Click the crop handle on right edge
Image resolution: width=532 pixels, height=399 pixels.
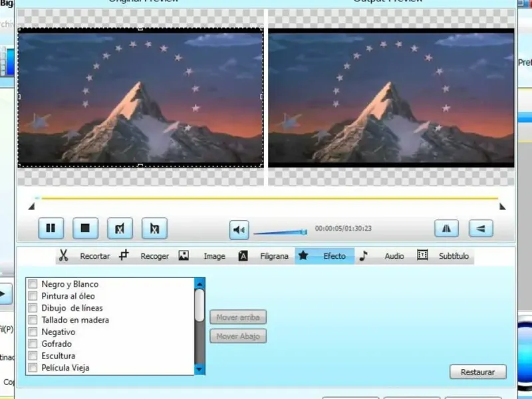coord(261,96)
